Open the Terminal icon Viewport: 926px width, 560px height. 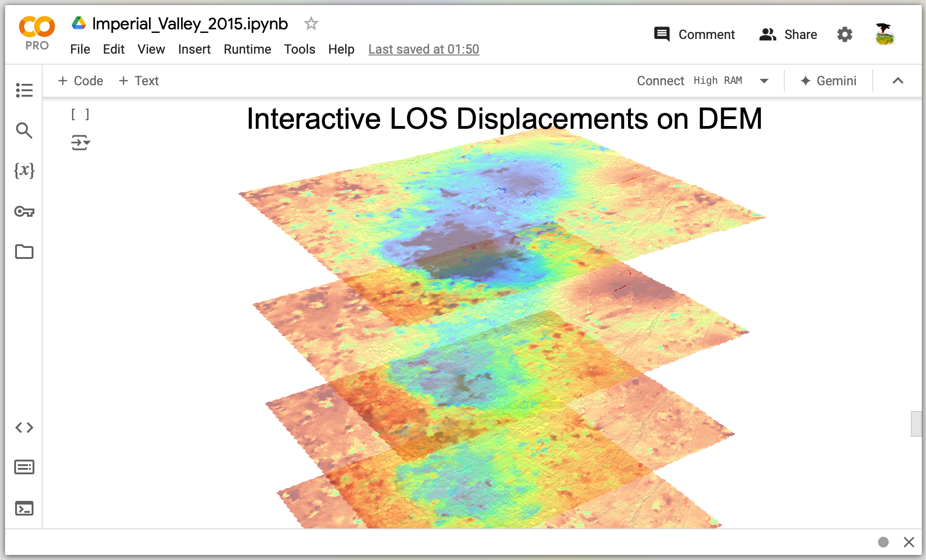point(24,508)
